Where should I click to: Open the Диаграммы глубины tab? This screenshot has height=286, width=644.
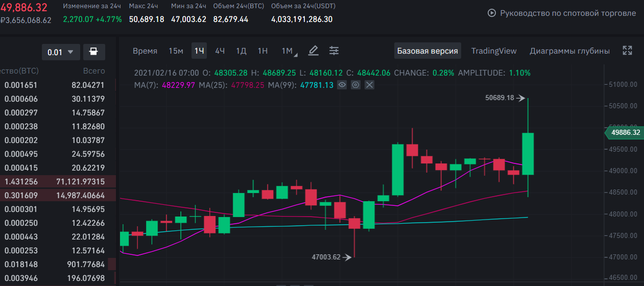569,51
